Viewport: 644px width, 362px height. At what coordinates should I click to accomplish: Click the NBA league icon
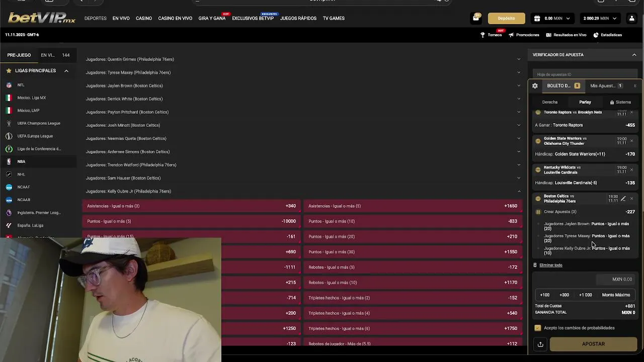pos(9,161)
